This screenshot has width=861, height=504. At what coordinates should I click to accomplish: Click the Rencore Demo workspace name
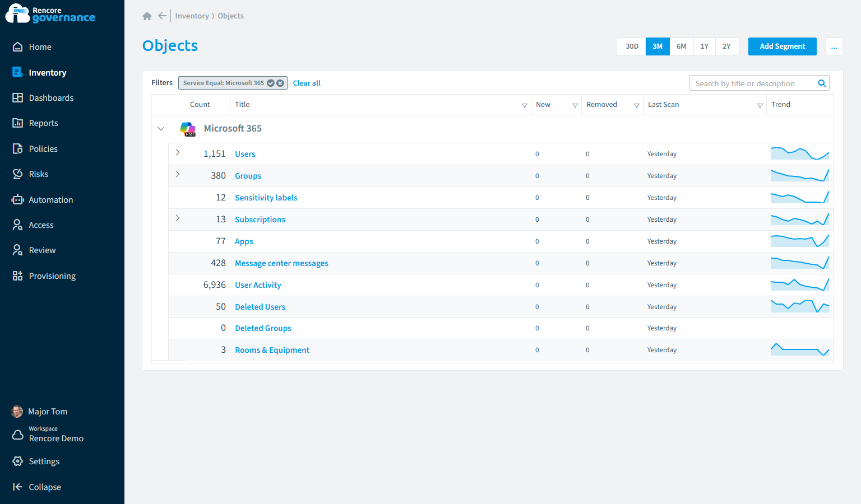(x=56, y=438)
